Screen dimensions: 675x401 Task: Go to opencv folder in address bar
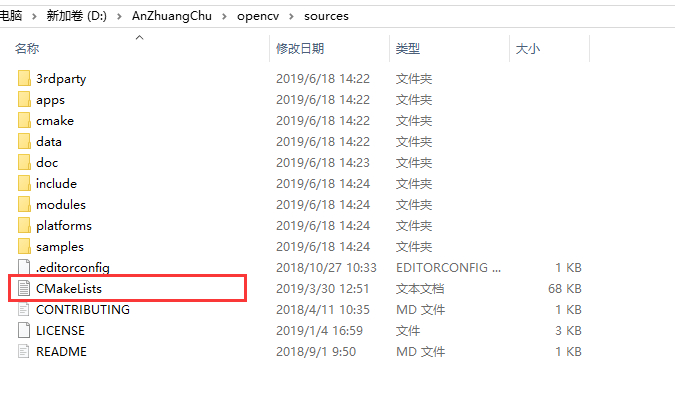click(258, 16)
